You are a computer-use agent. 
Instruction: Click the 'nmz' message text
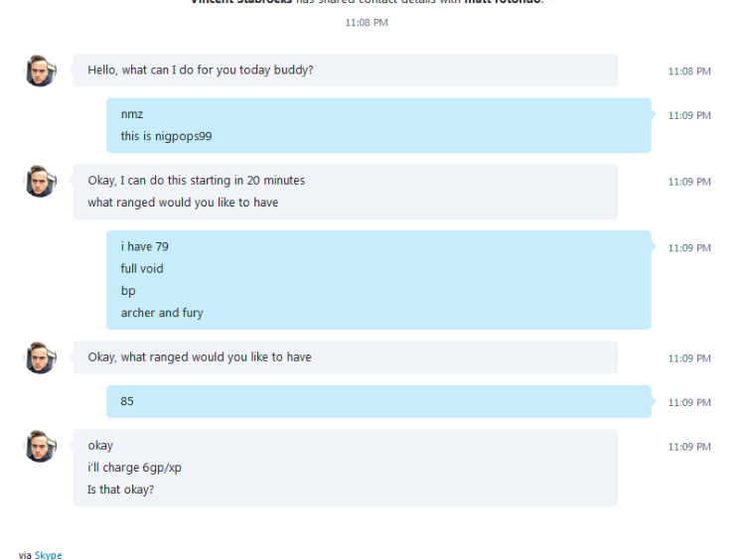[x=131, y=114]
